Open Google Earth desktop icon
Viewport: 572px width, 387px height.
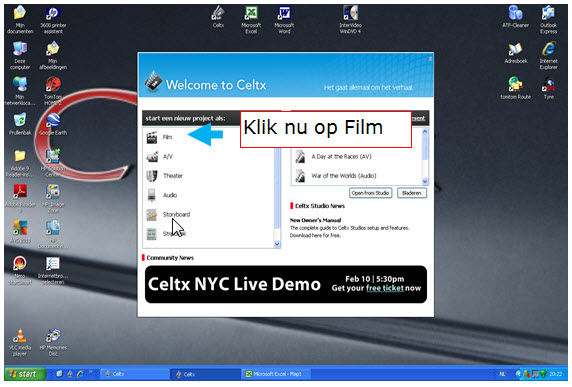(53, 124)
